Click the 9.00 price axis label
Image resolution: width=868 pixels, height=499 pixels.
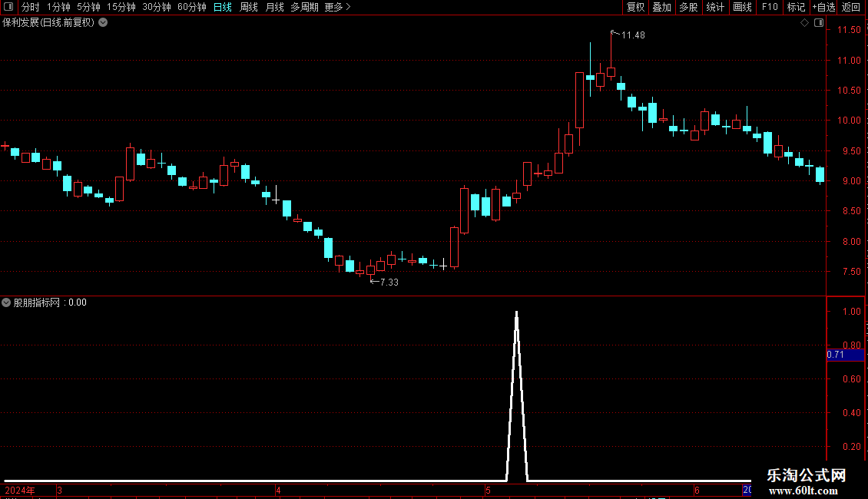(851, 181)
